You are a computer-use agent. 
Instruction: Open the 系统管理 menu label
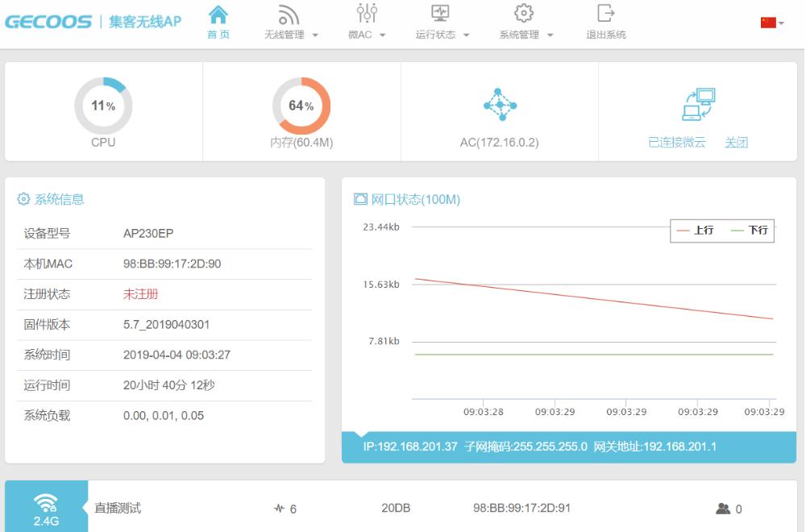click(x=519, y=35)
